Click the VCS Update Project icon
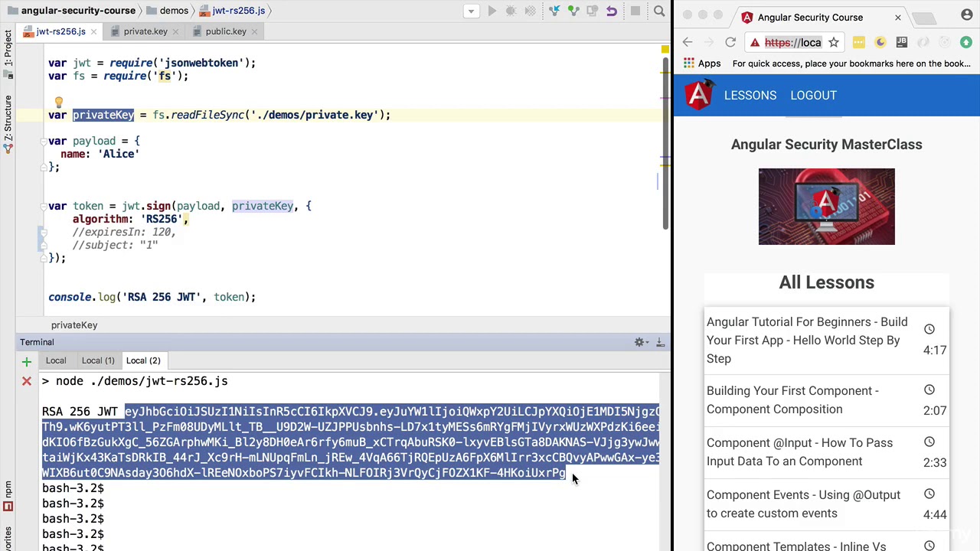Viewport: 980px width, 551px height. click(x=554, y=11)
